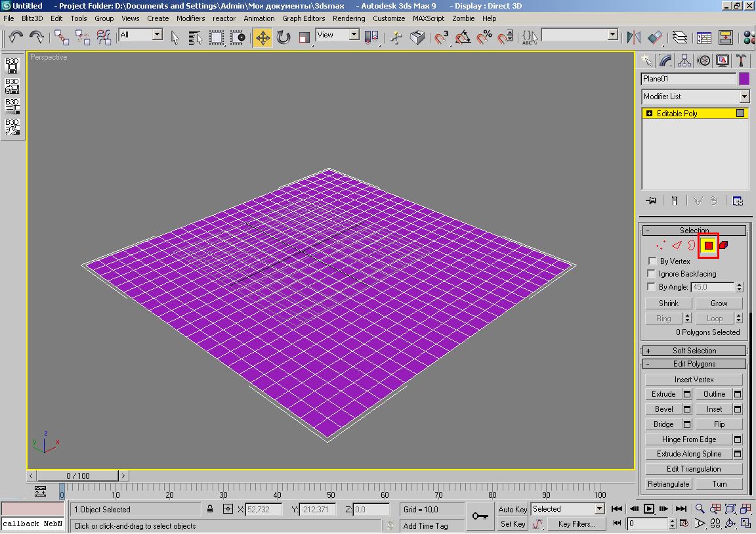This screenshot has width=756, height=534.
Task: Click the Plane01 object name field
Action: [x=688, y=79]
